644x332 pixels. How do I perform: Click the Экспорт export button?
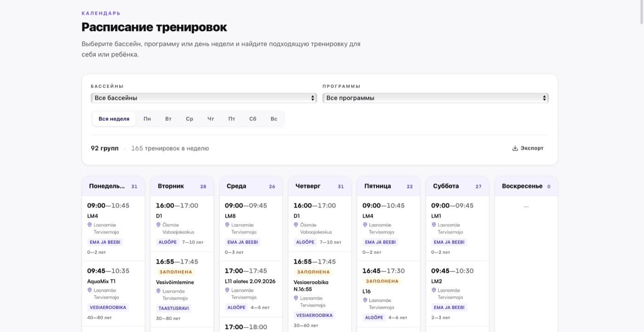(x=528, y=148)
